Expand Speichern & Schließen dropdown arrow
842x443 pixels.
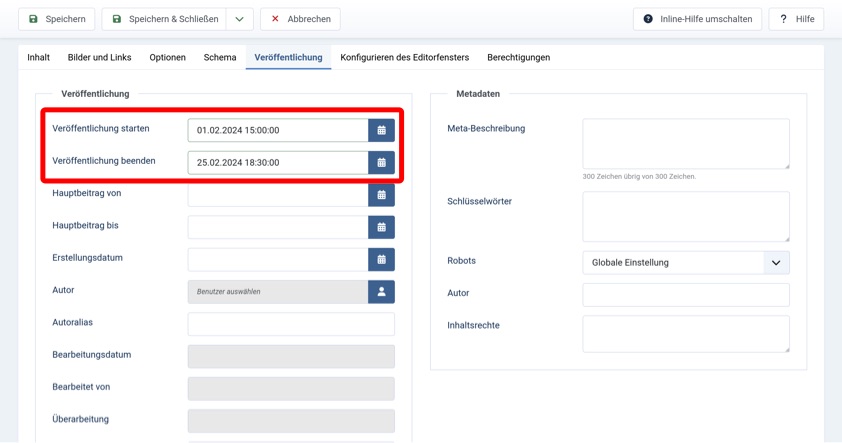(239, 19)
